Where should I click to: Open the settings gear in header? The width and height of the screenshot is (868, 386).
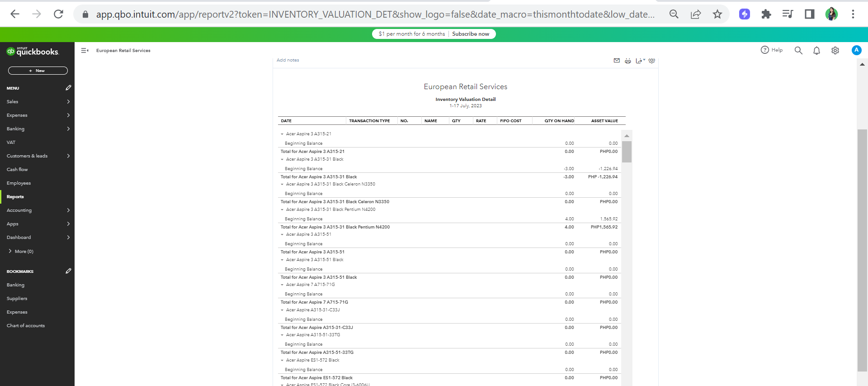click(x=835, y=50)
